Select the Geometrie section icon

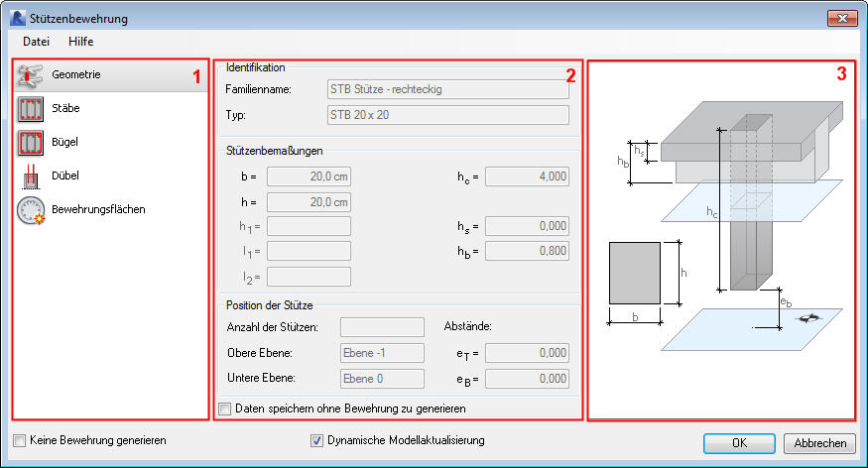click(x=30, y=75)
